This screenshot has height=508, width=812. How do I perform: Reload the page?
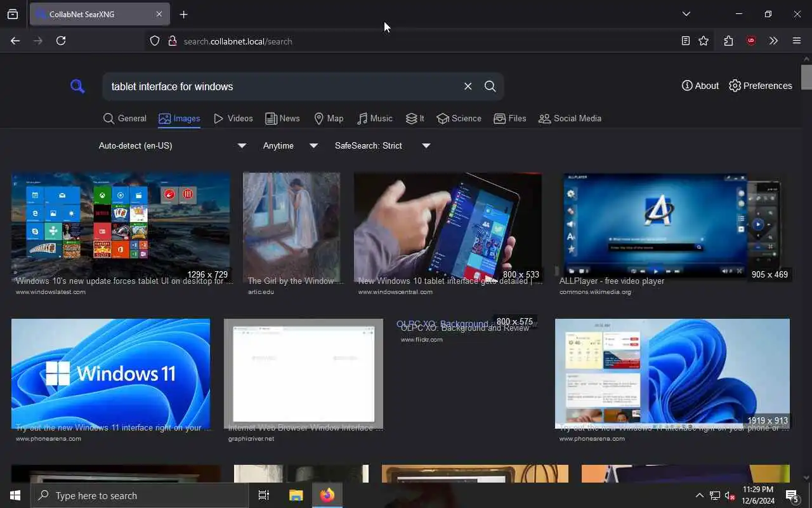(61, 41)
